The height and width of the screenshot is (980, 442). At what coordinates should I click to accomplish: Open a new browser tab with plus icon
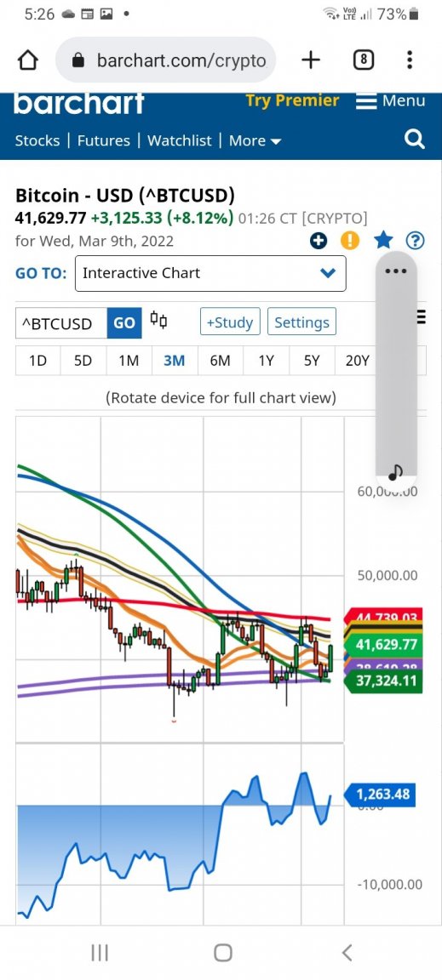click(x=311, y=60)
